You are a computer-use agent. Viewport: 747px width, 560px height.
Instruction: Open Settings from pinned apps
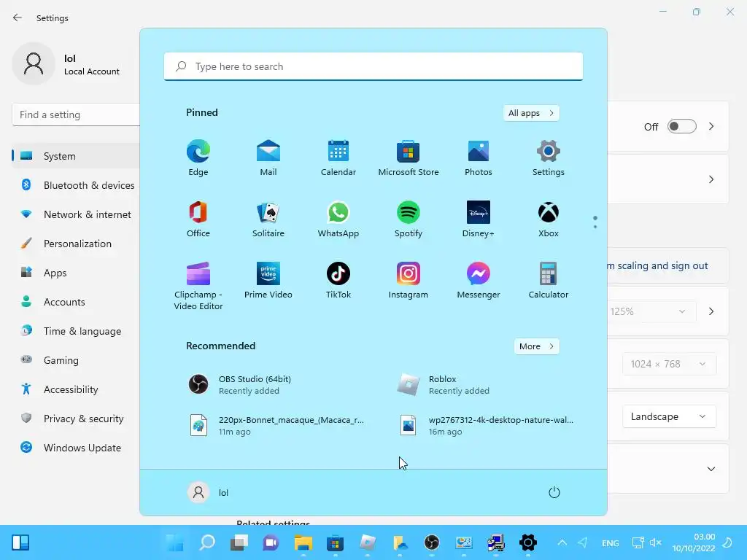click(x=549, y=158)
